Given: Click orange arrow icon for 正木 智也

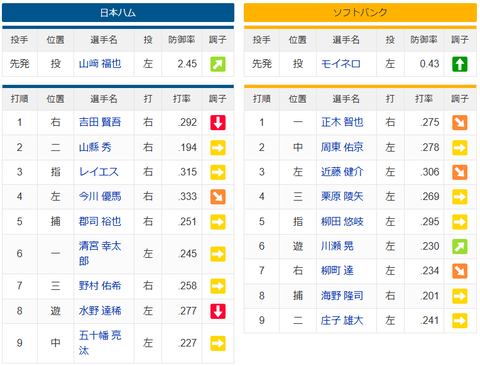Looking at the screenshot, I should (x=460, y=122).
